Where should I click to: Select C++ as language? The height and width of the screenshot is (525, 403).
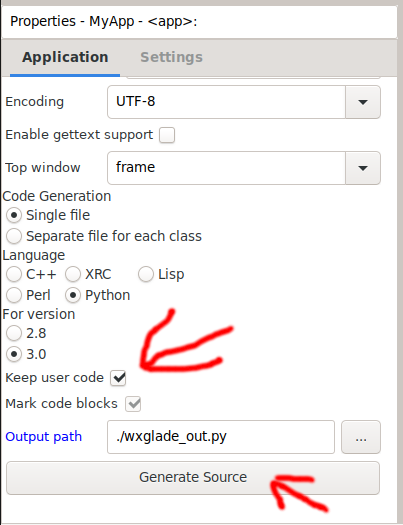pyautogui.click(x=14, y=275)
